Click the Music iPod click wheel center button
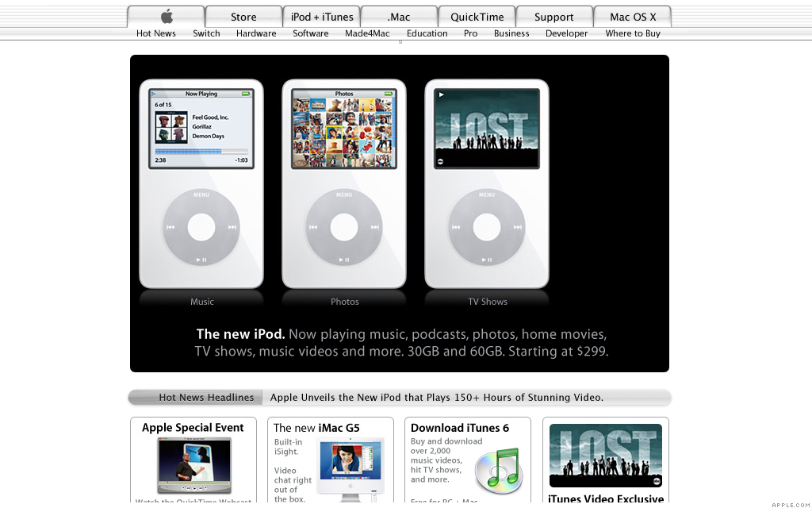This screenshot has width=812, height=508. pyautogui.click(x=201, y=227)
